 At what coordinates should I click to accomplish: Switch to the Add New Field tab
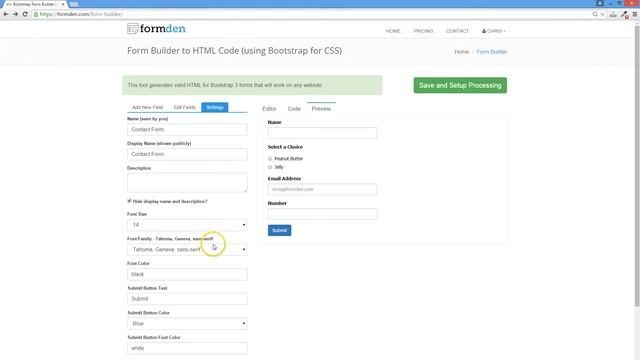pyautogui.click(x=147, y=107)
